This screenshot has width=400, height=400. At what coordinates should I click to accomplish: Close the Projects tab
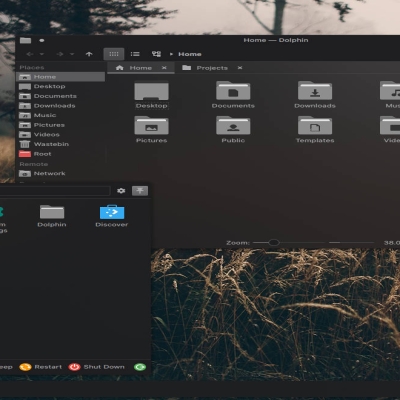pyautogui.click(x=240, y=68)
